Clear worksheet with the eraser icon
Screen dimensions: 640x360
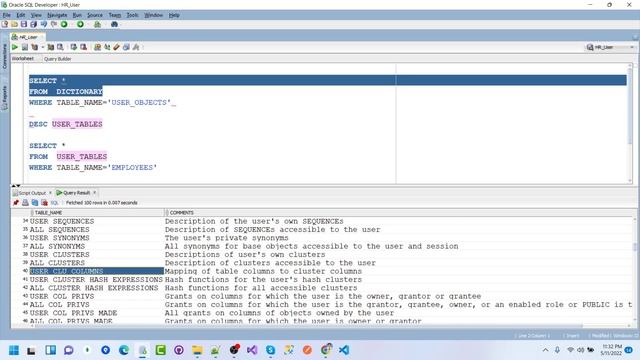tap(117, 47)
